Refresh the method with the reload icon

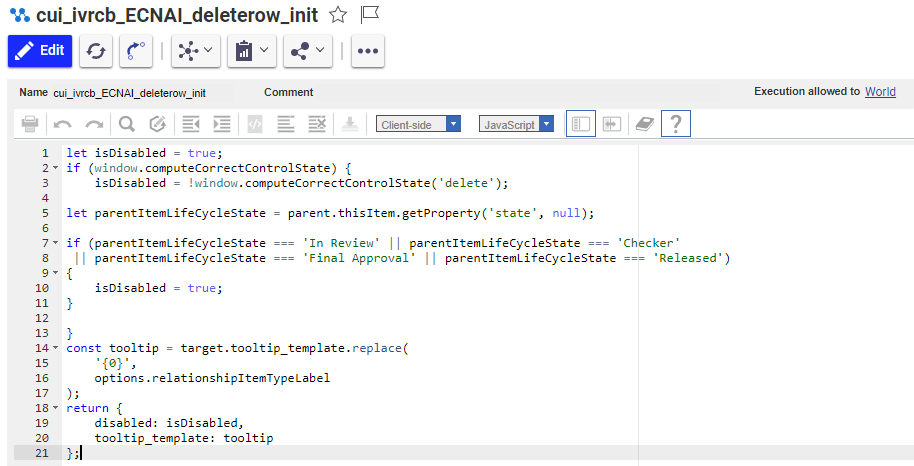[x=96, y=51]
